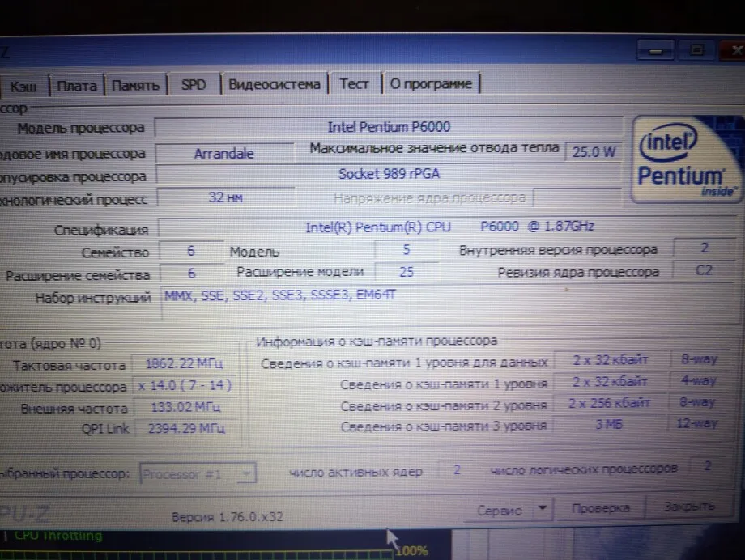745x560 pixels.
Task: Click the Версия 1.76.0.x32 label
Action: (227, 517)
